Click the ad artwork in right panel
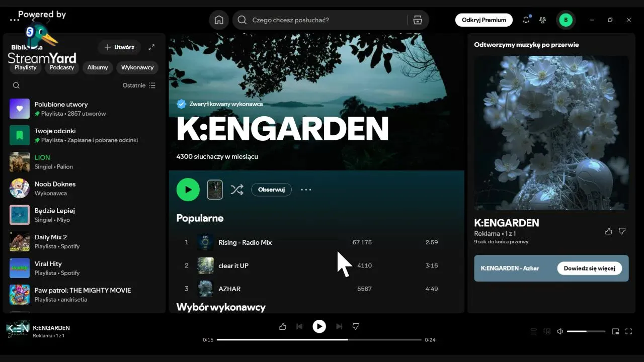The width and height of the screenshot is (644, 362). 551,133
